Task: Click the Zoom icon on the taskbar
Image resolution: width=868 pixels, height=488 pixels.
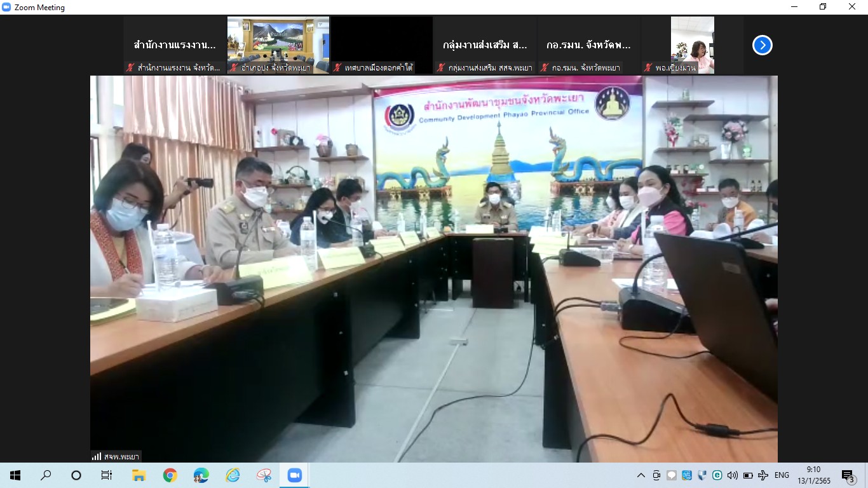Action: (294, 475)
